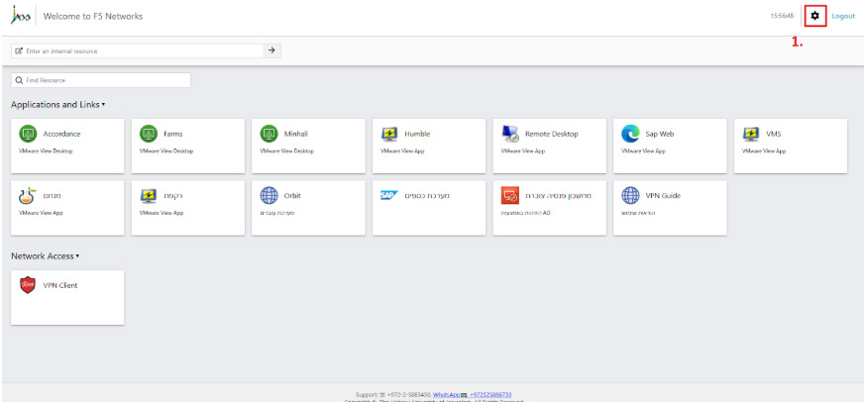
Task: Open the settings gear icon
Action: 814,16
